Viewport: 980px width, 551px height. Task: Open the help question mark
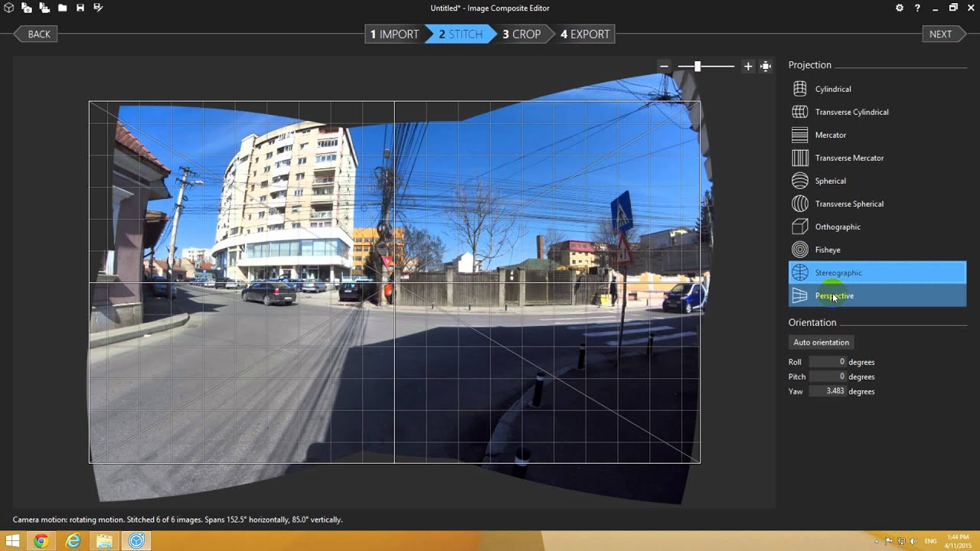[x=917, y=8]
